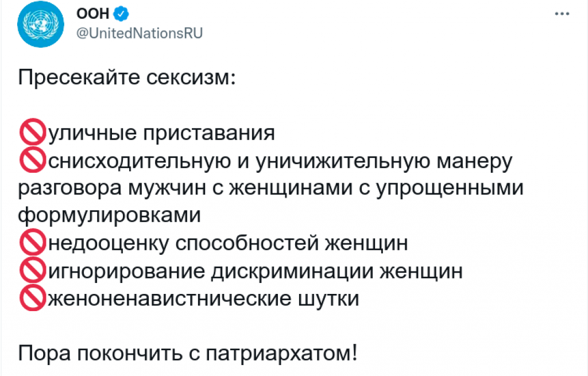Click the 'снисходительную и уничижительную манеру' line
Image resolution: width=588 pixels, height=376 pixels.
click(280, 161)
